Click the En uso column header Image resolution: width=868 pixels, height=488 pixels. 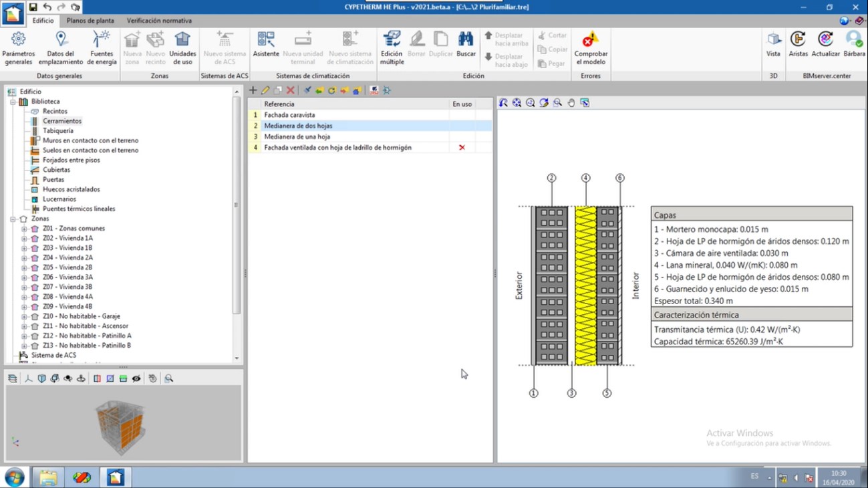click(x=462, y=104)
